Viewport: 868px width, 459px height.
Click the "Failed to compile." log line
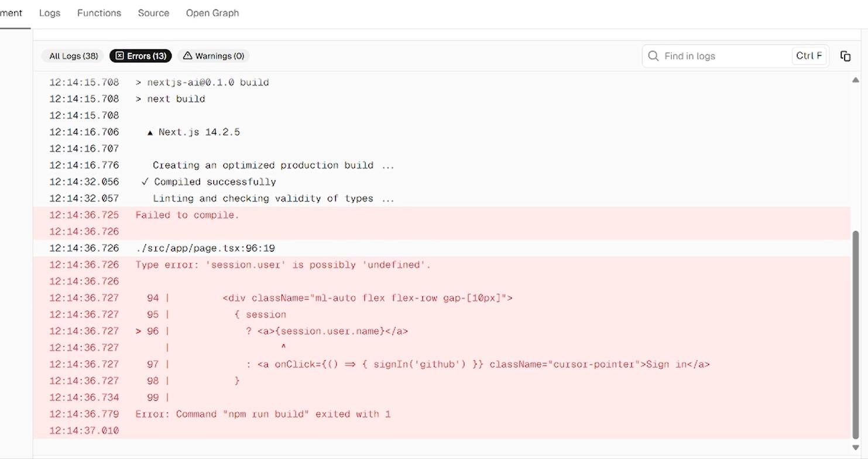441,215
